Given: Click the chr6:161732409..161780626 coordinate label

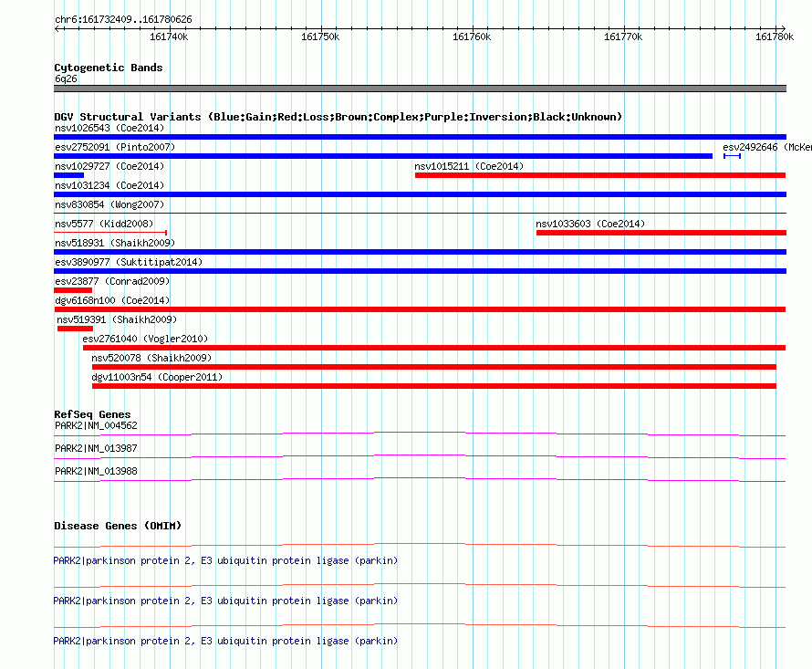Looking at the screenshot, I should click(x=123, y=20).
